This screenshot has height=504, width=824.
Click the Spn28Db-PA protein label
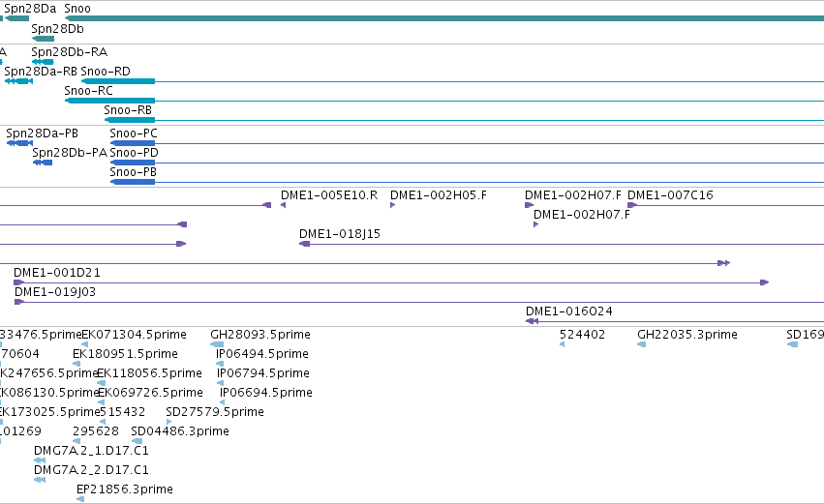pos(70,153)
